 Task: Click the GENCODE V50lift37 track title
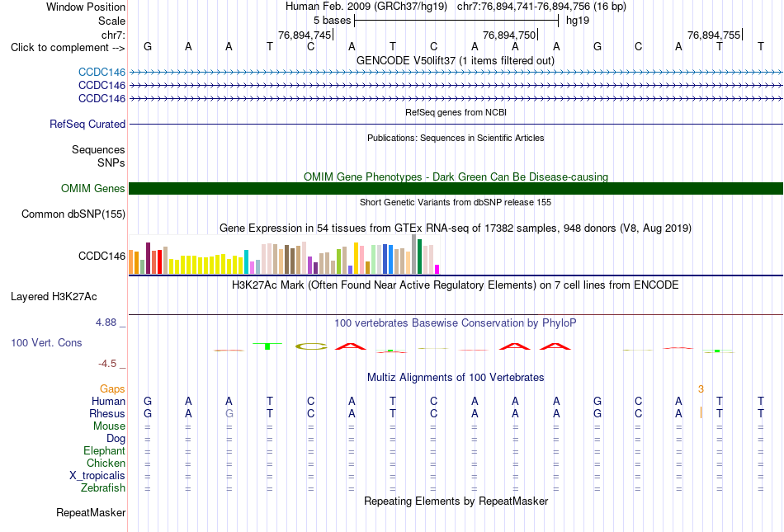456,60
